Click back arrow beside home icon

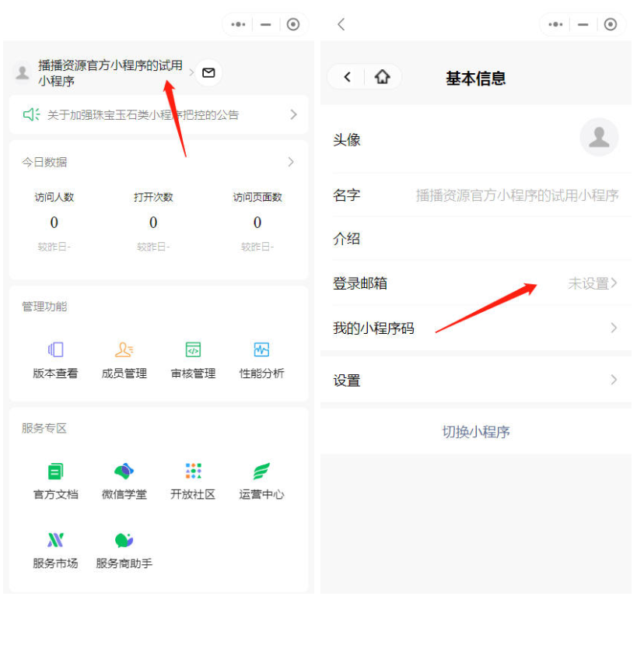[x=348, y=77]
